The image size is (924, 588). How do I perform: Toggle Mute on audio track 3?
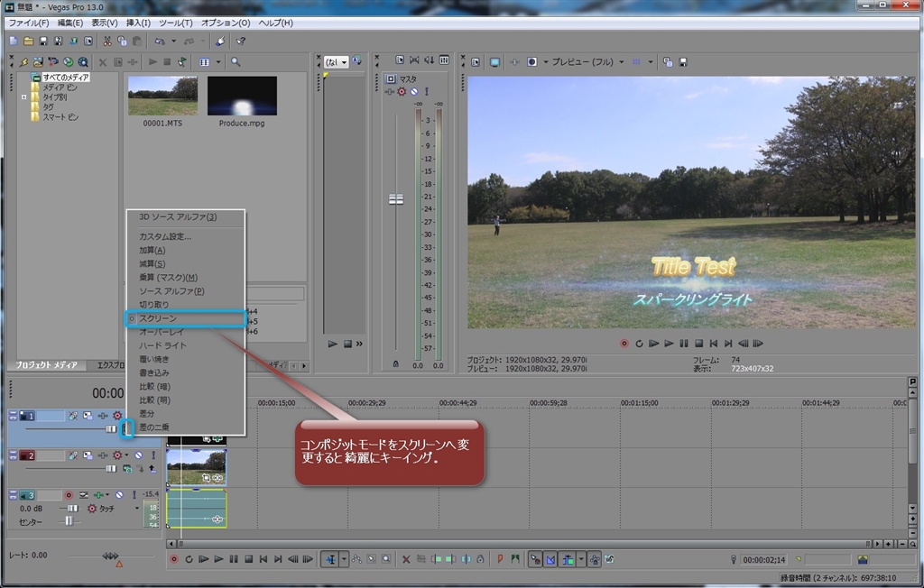(120, 495)
